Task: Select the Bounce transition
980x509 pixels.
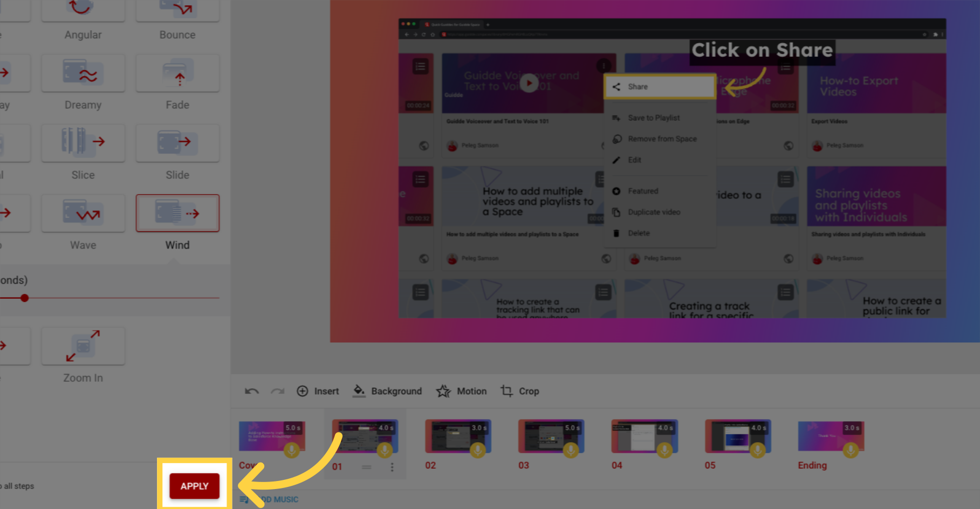Action: [177, 11]
